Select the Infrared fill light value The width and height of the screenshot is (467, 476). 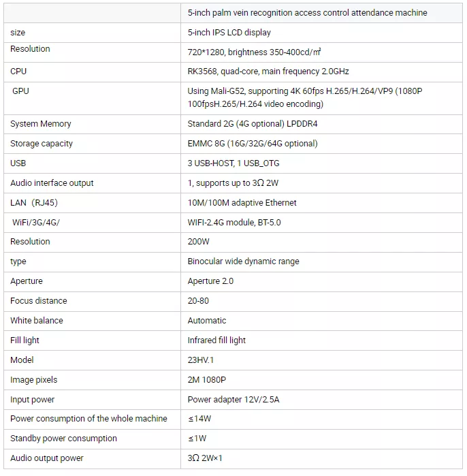[x=216, y=340]
